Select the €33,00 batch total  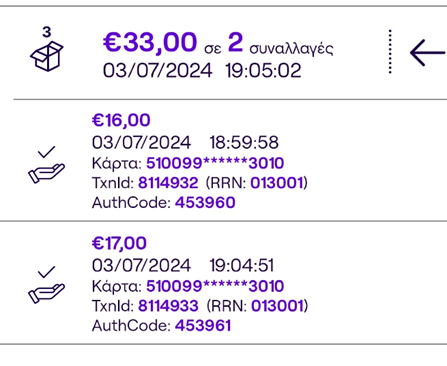tap(150, 43)
